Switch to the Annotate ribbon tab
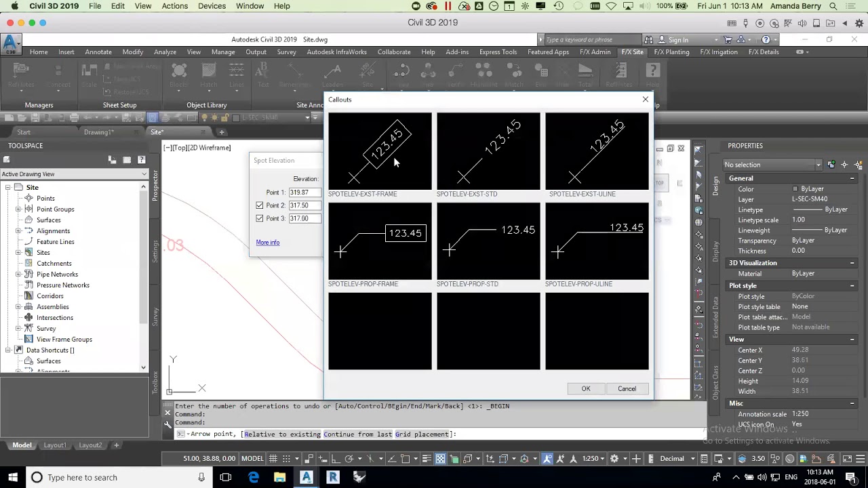The image size is (868, 488). pos(98,52)
